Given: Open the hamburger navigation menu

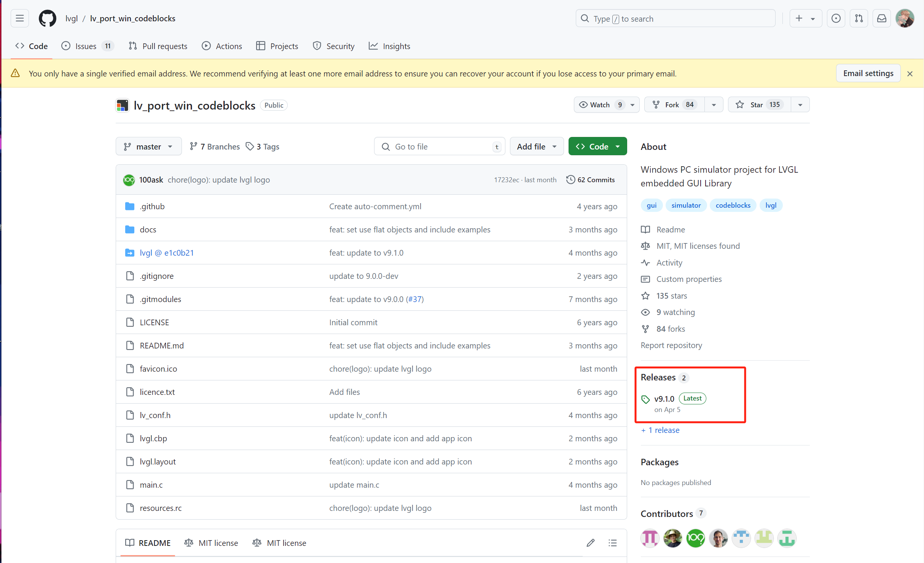Looking at the screenshot, I should pos(20,18).
